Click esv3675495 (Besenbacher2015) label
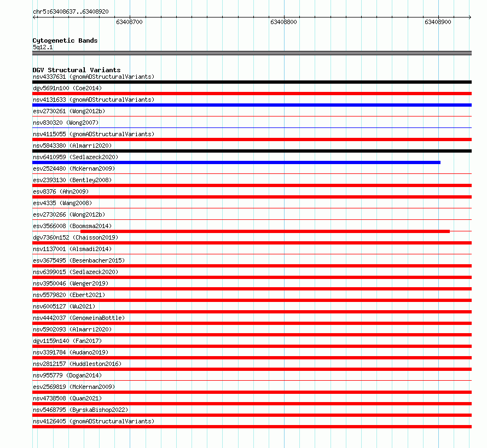Viewport: 487px width, 448px height. (x=79, y=260)
